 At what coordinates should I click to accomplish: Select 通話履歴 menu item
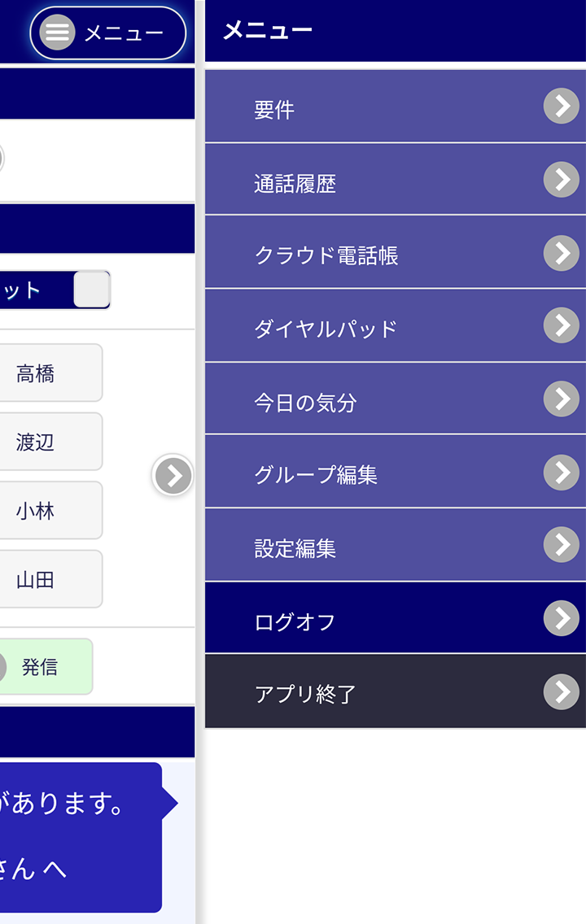pos(396,180)
